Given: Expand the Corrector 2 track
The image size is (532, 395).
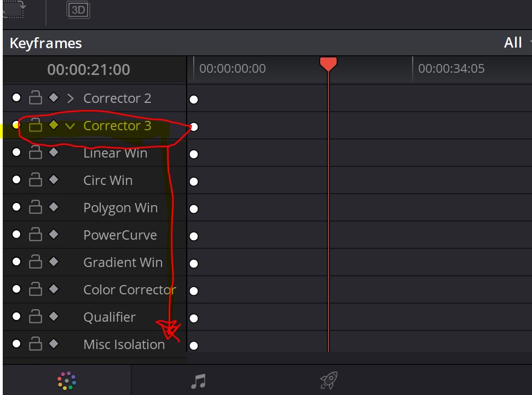Looking at the screenshot, I should [x=70, y=98].
